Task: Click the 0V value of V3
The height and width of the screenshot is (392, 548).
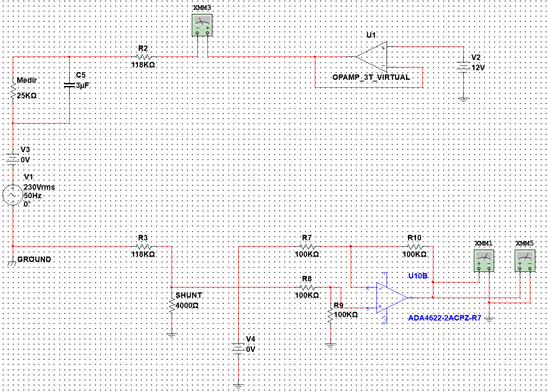Action: click(25, 160)
